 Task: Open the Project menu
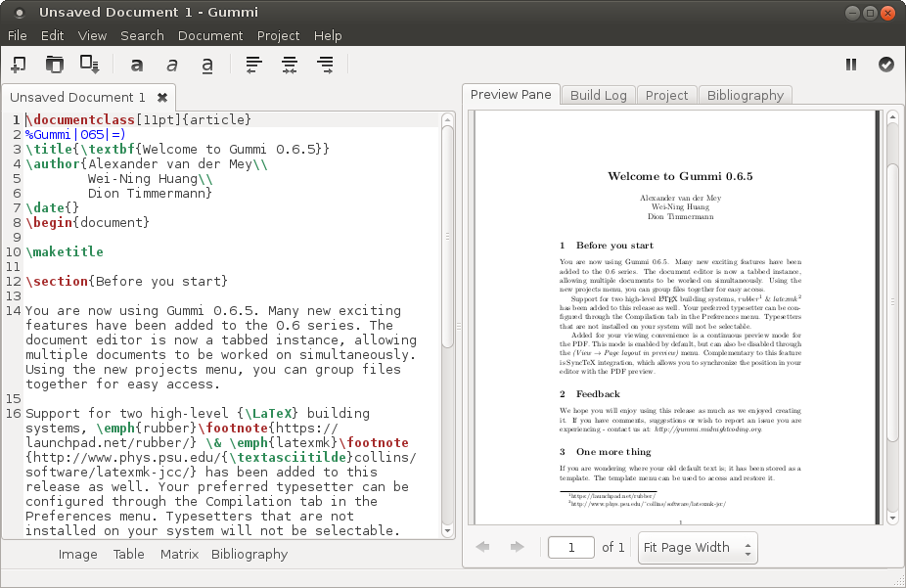click(278, 36)
